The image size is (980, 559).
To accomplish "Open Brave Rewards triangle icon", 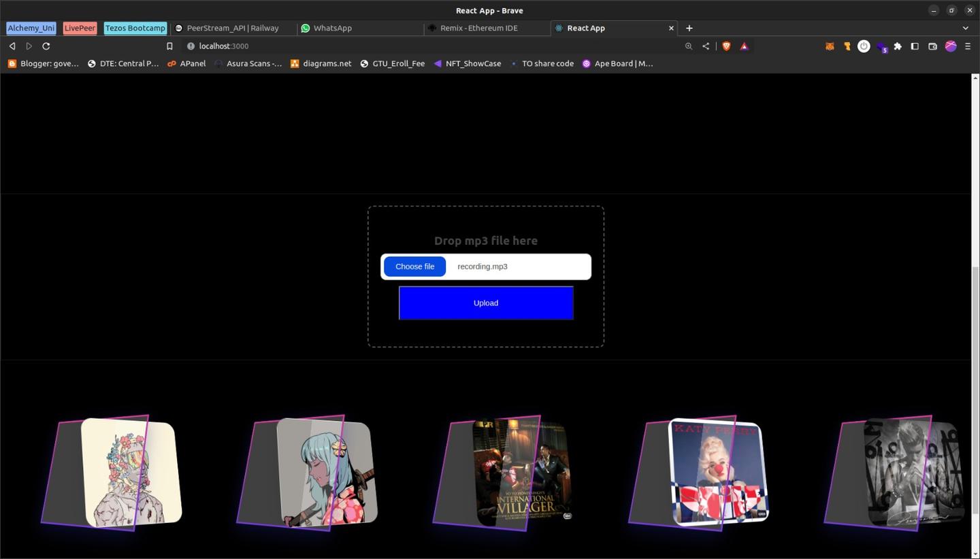I will click(x=744, y=46).
